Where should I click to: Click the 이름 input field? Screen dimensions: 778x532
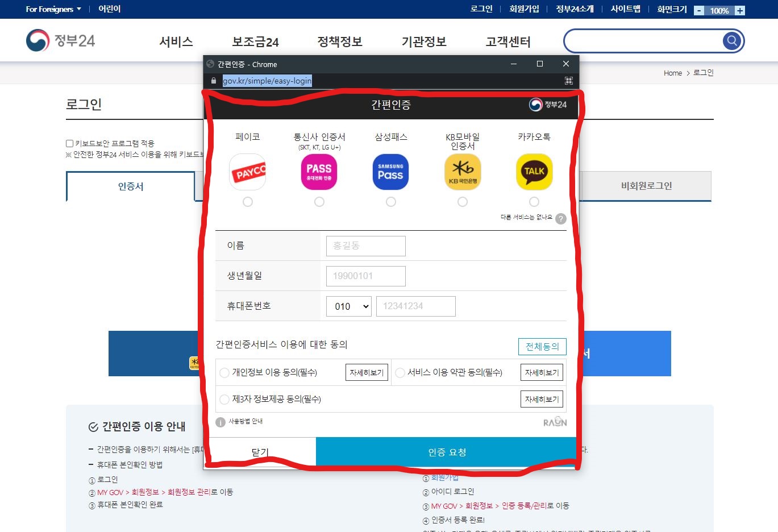point(366,246)
